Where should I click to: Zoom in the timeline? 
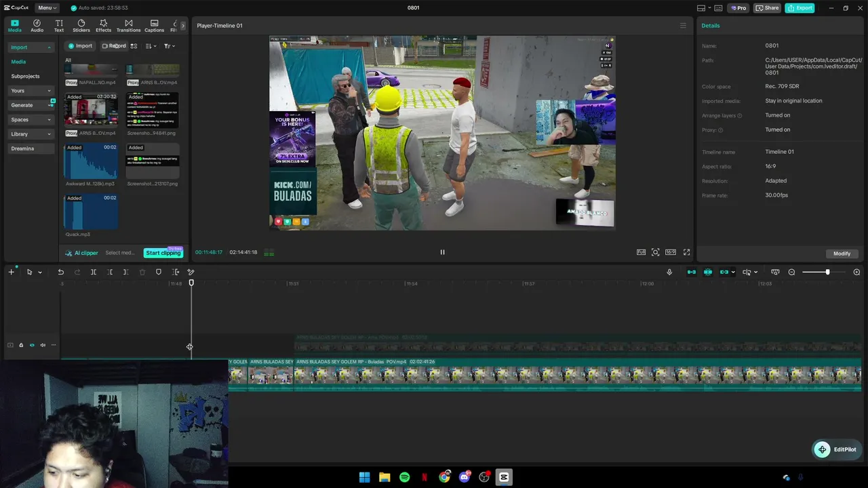coord(856,272)
